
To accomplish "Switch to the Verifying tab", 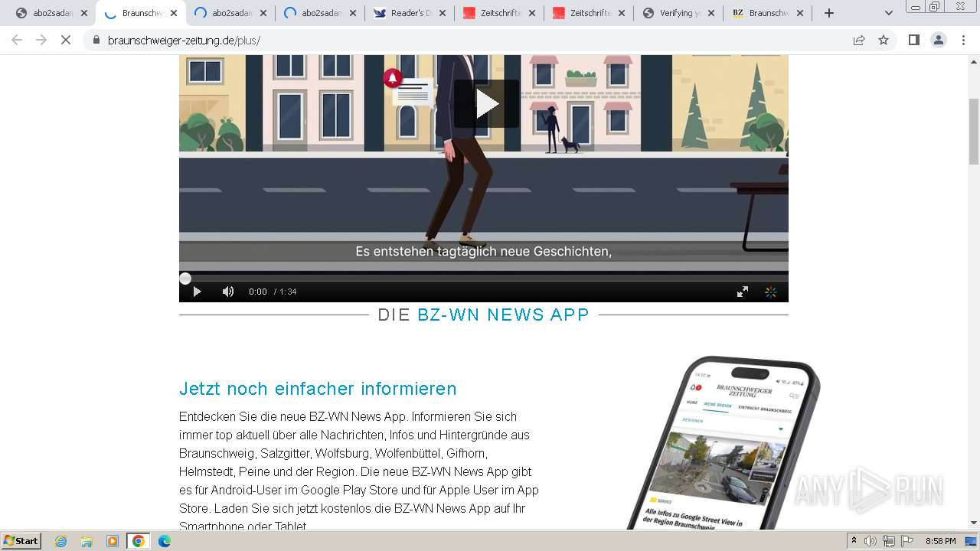I will coord(678,13).
